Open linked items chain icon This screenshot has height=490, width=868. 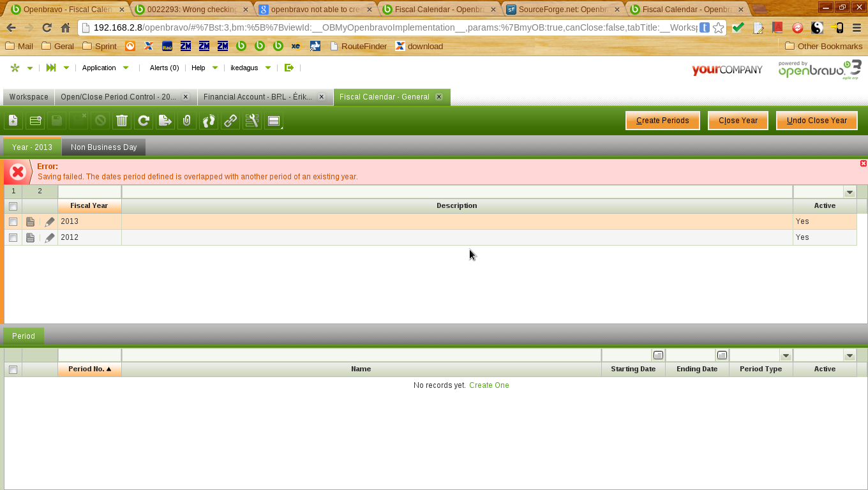click(x=230, y=121)
